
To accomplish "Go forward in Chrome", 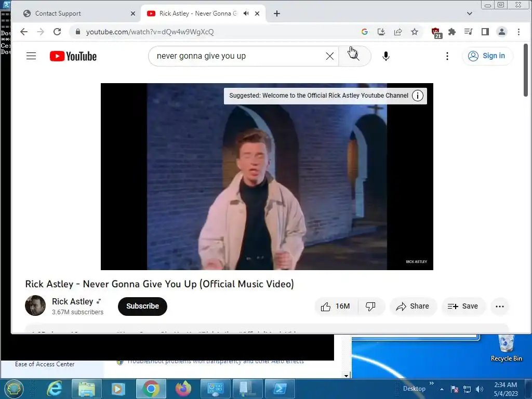I will 41,32.
